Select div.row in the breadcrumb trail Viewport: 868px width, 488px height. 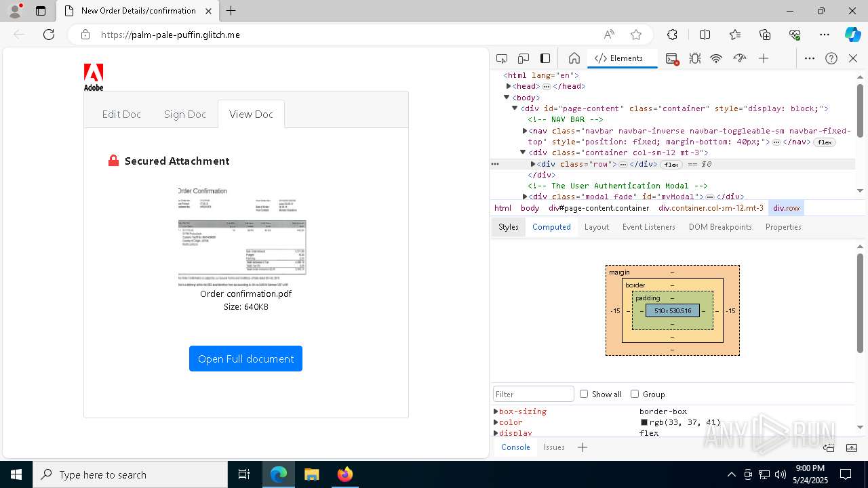pyautogui.click(x=786, y=208)
